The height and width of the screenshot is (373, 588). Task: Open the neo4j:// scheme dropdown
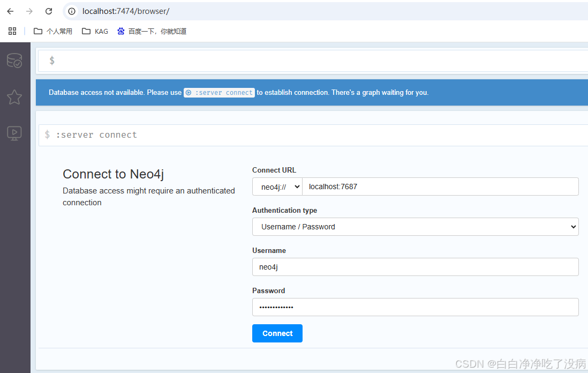[277, 186]
